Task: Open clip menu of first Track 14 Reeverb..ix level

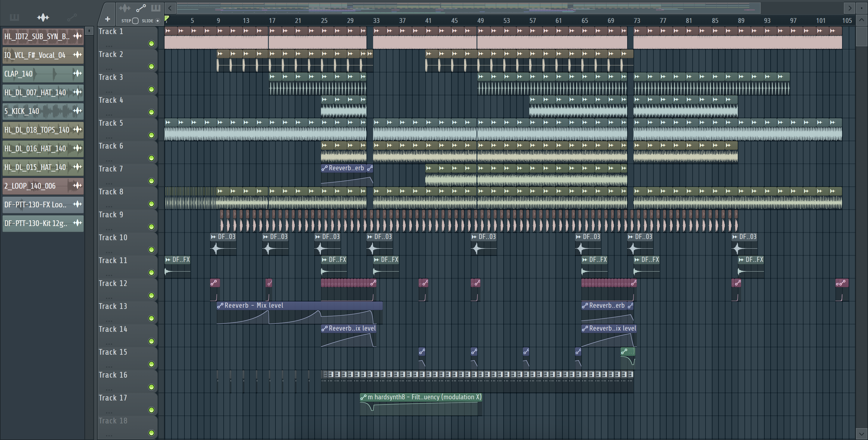Action: [325, 328]
